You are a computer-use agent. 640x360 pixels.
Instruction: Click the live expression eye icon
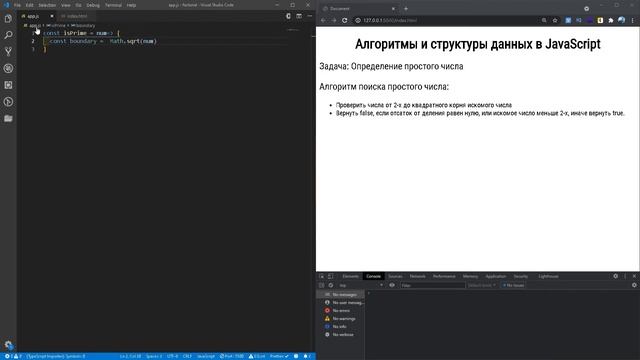pyautogui.click(x=392, y=285)
